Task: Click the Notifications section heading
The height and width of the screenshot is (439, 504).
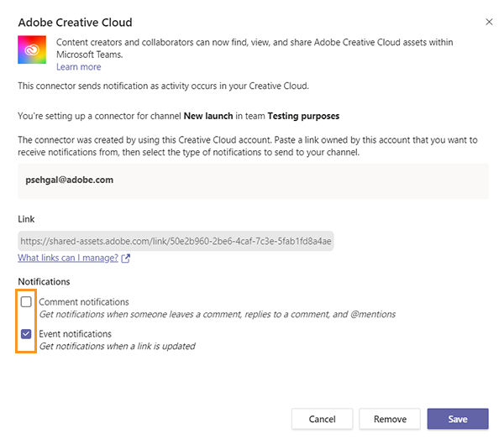Action: click(x=44, y=282)
